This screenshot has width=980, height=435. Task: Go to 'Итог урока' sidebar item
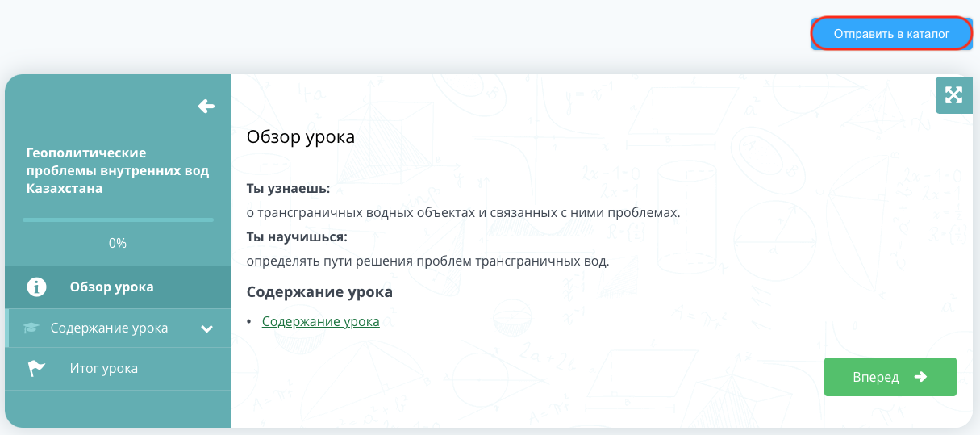pos(118,369)
